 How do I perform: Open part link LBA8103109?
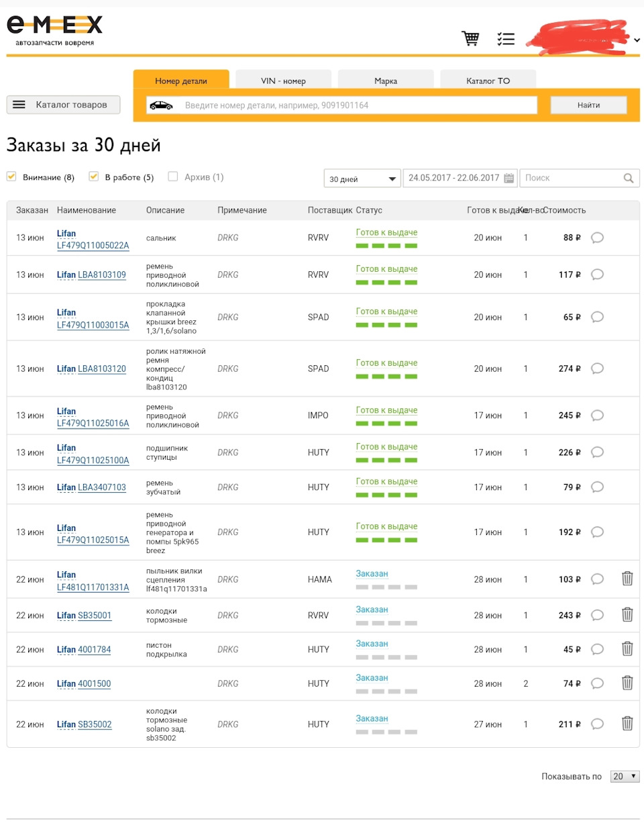(x=102, y=275)
